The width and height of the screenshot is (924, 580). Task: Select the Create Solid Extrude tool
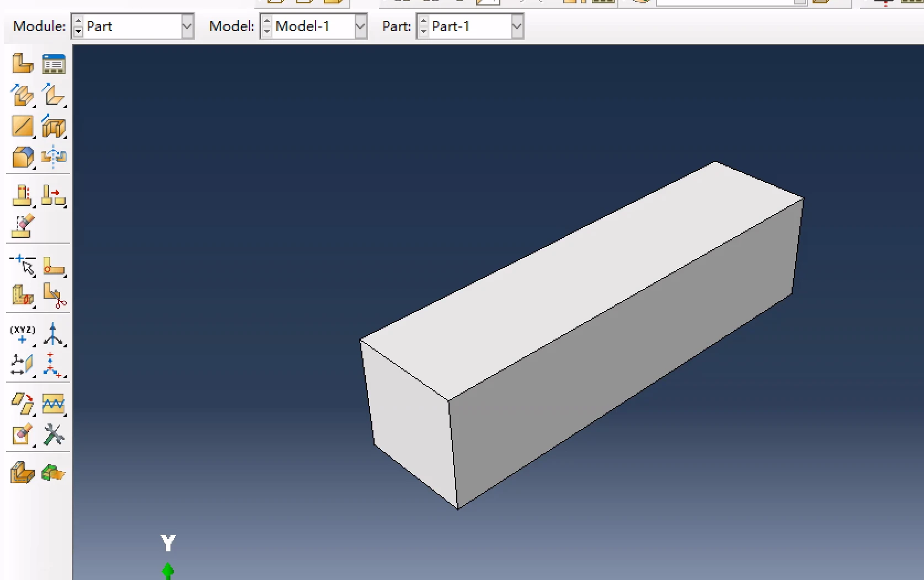tap(23, 95)
